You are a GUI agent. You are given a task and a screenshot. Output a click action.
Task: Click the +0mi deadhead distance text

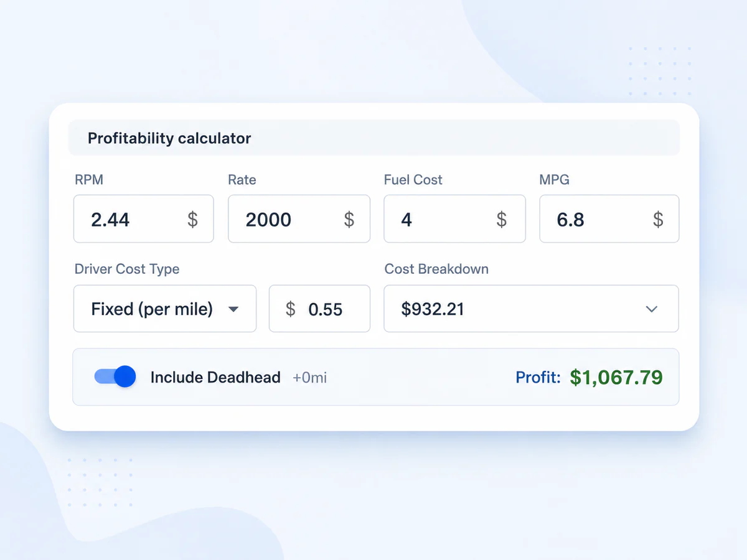pyautogui.click(x=310, y=377)
